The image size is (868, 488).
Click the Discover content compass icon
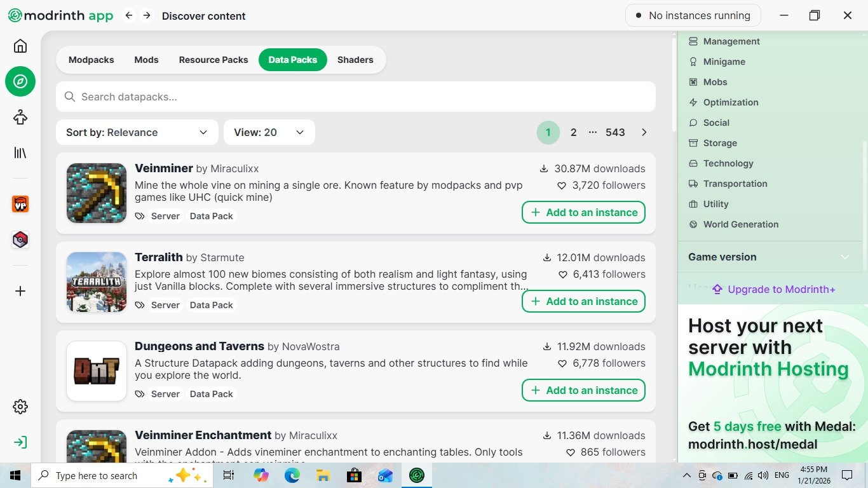[20, 81]
